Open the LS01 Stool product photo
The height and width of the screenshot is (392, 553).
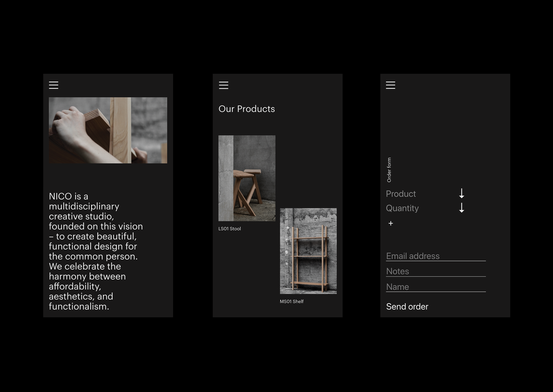click(x=247, y=178)
